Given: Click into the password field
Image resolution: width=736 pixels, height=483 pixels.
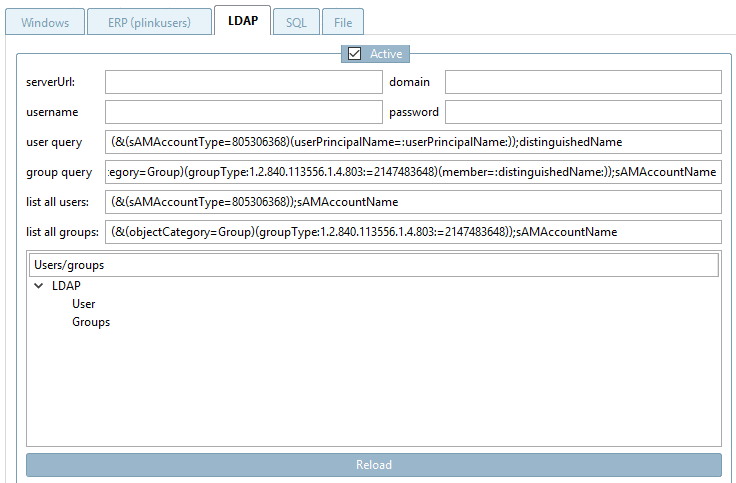Looking at the screenshot, I should (x=583, y=112).
